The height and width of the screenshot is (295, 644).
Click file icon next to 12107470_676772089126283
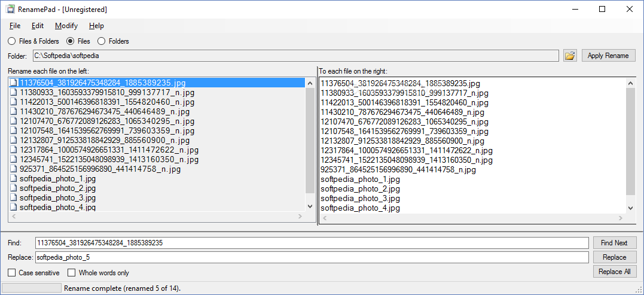(14, 121)
